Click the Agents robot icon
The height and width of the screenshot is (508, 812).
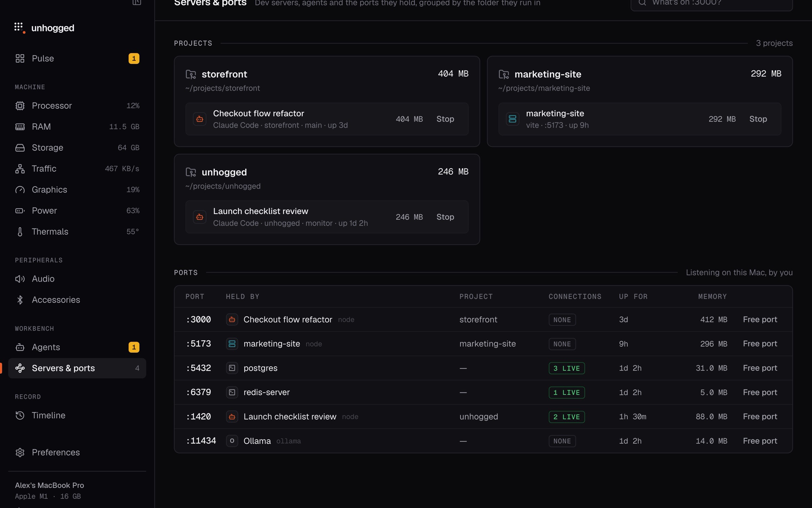pyautogui.click(x=20, y=347)
